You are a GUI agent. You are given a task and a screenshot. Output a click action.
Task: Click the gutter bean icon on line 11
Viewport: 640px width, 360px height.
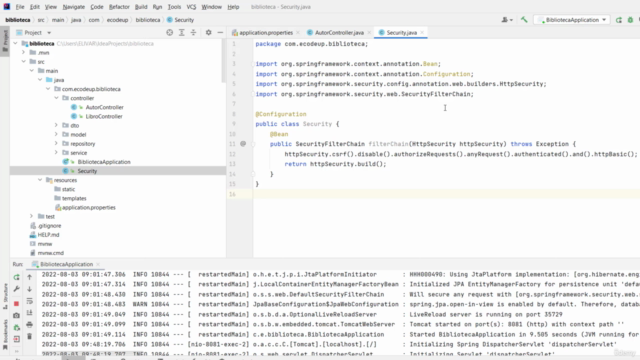click(243, 144)
